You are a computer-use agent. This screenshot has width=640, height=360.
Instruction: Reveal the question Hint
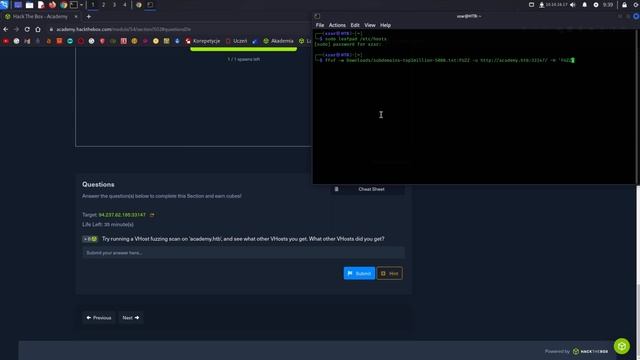(389, 273)
